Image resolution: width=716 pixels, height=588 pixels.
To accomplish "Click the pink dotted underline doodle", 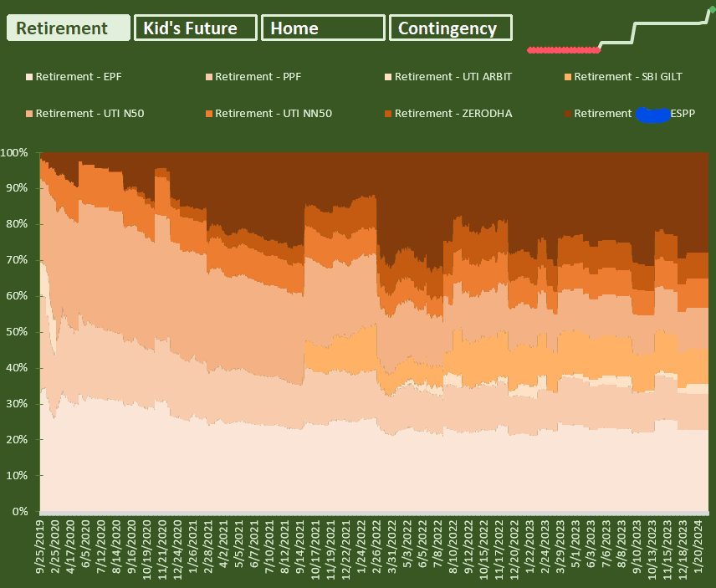I will click(564, 49).
